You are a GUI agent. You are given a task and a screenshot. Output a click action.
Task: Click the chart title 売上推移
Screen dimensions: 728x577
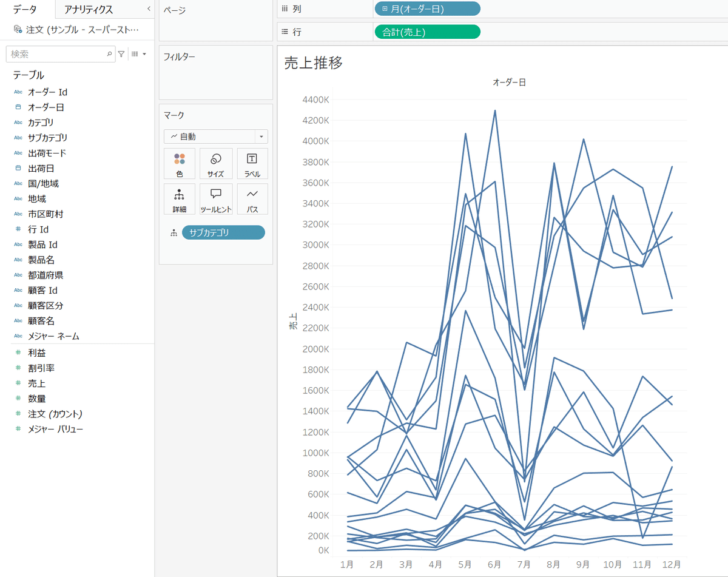(313, 62)
